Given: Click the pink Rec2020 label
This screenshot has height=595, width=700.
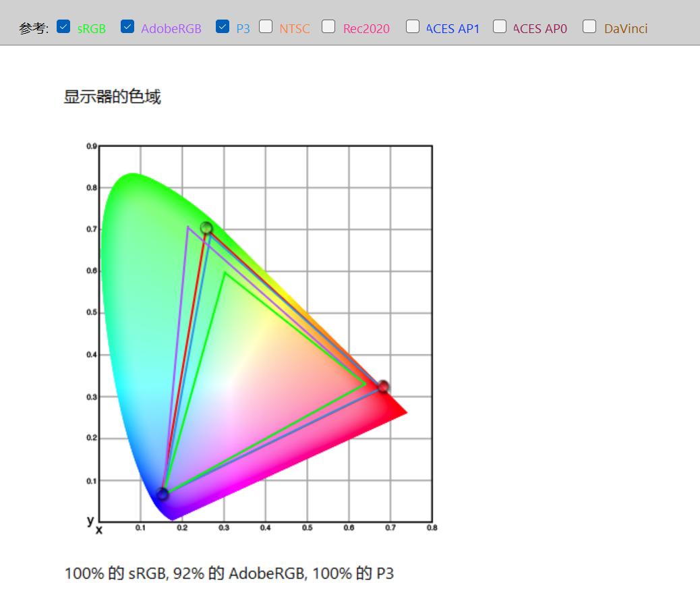Looking at the screenshot, I should [366, 28].
